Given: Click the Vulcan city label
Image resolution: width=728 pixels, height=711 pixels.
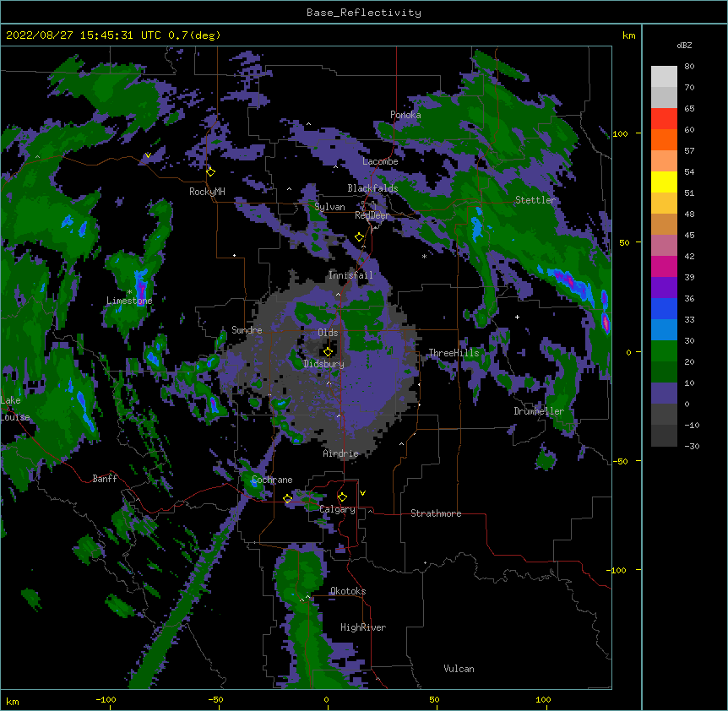Looking at the screenshot, I should coord(459,669).
